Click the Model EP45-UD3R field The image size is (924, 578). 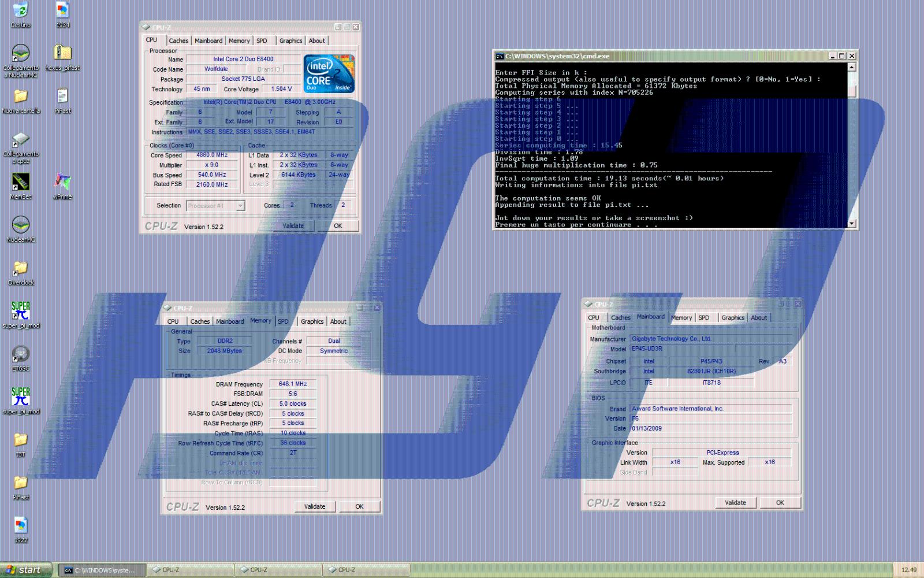pyautogui.click(x=681, y=349)
